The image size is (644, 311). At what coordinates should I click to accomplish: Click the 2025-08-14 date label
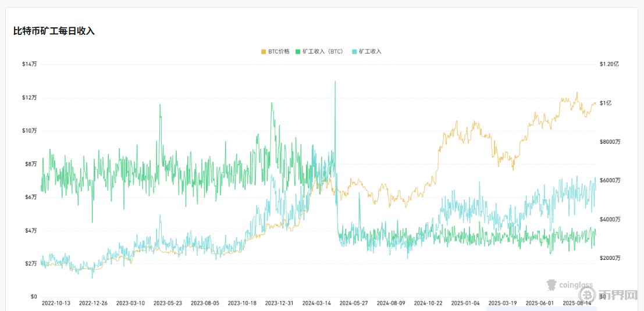pyautogui.click(x=577, y=303)
